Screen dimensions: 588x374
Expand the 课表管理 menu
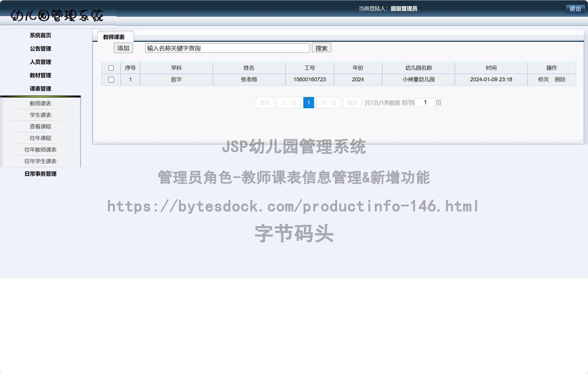[40, 89]
